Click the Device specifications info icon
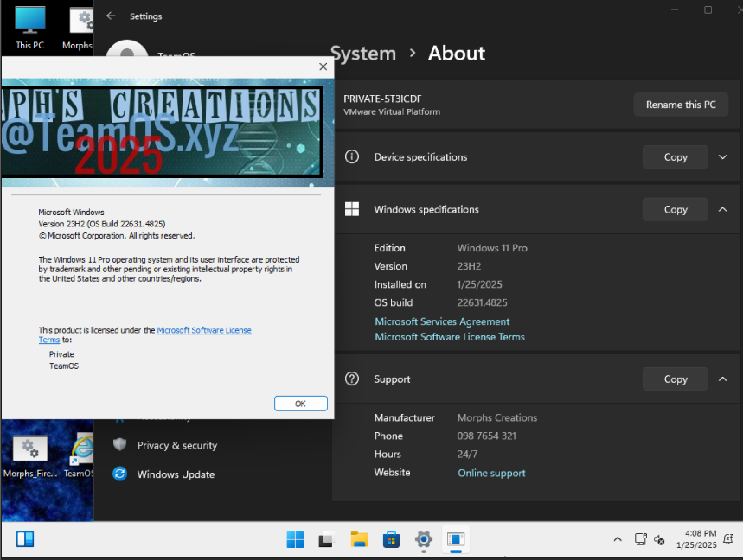Viewport: 743px width, 560px height. pos(351,156)
